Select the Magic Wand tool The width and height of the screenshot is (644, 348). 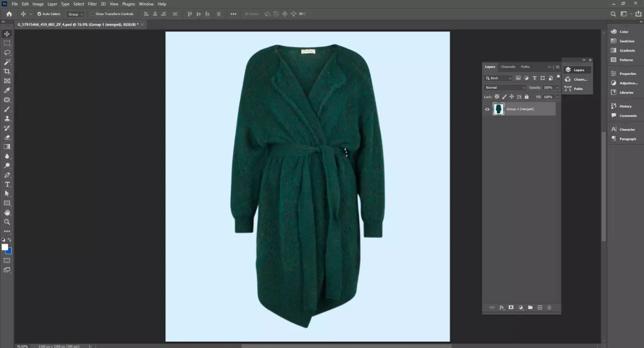pyautogui.click(x=7, y=62)
